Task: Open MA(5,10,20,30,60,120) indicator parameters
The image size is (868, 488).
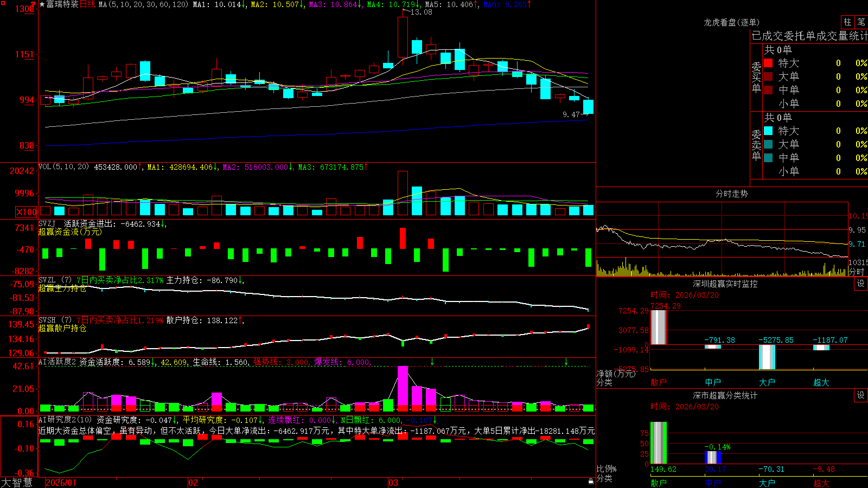Action: pos(143,4)
